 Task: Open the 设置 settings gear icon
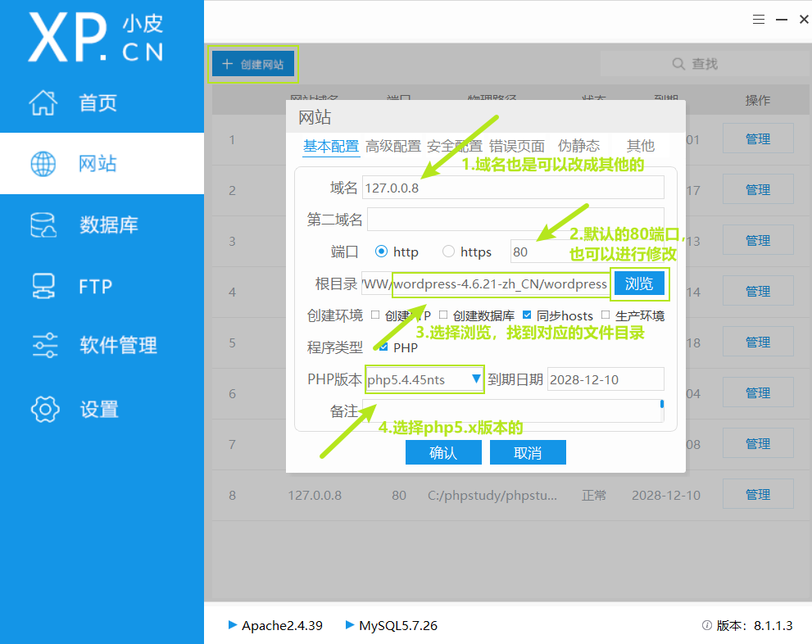click(45, 409)
